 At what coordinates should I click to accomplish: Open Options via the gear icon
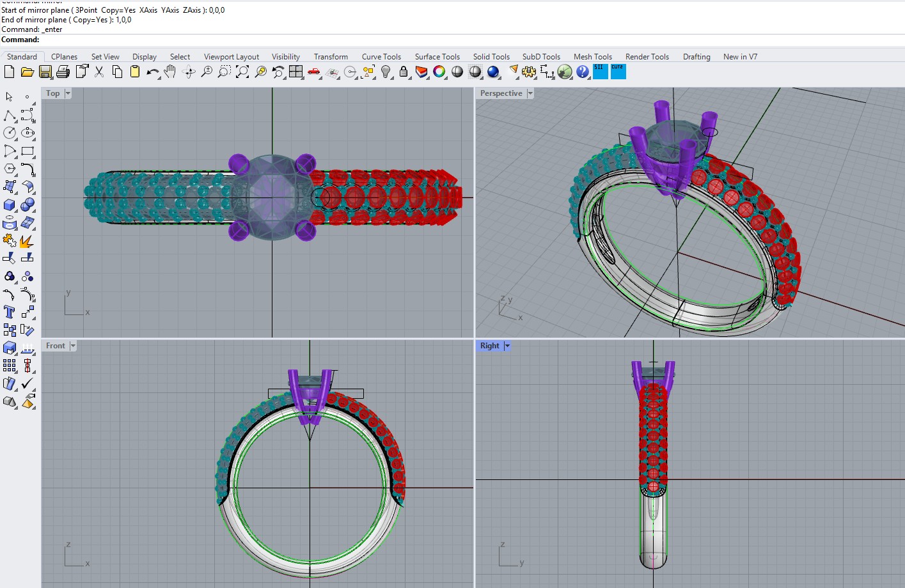pos(529,72)
